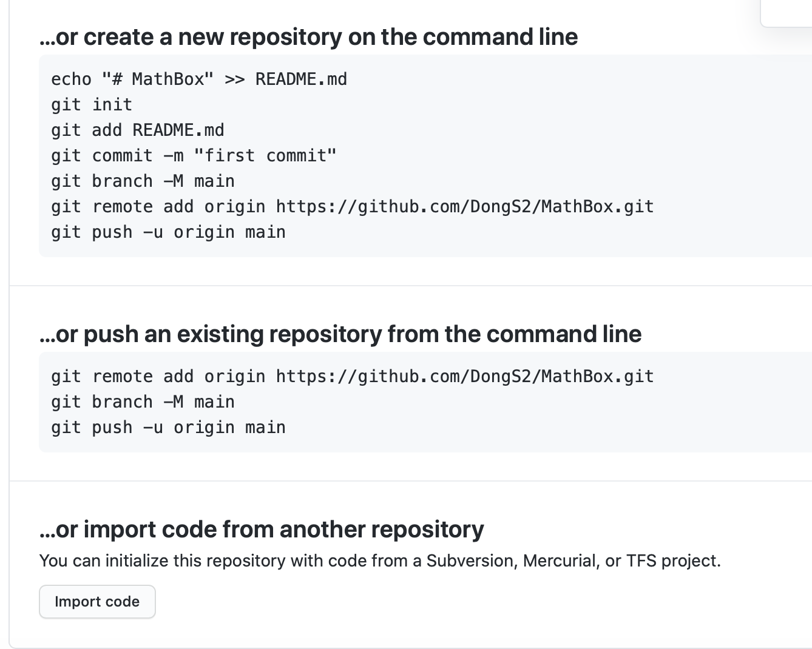The width and height of the screenshot is (812, 649).
Task: Click "git branch -M main" under create new repository
Action: tap(143, 181)
